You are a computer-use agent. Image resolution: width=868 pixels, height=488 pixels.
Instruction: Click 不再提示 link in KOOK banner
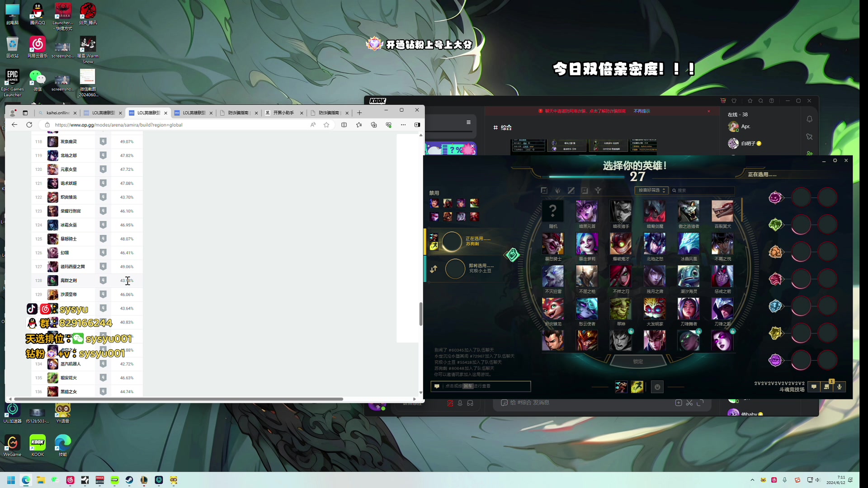tap(642, 111)
